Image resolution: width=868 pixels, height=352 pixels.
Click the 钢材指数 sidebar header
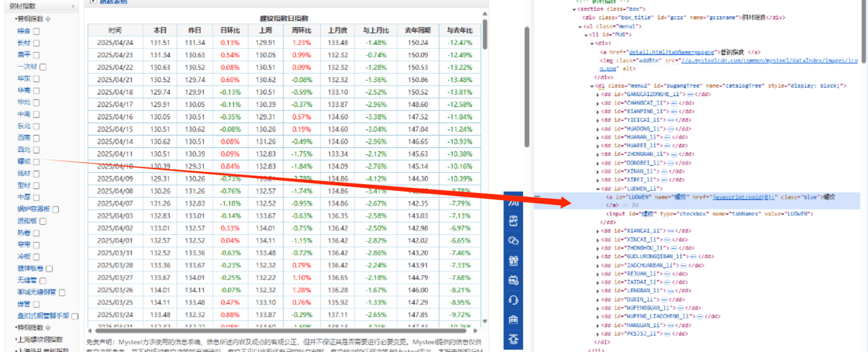tap(43, 6)
